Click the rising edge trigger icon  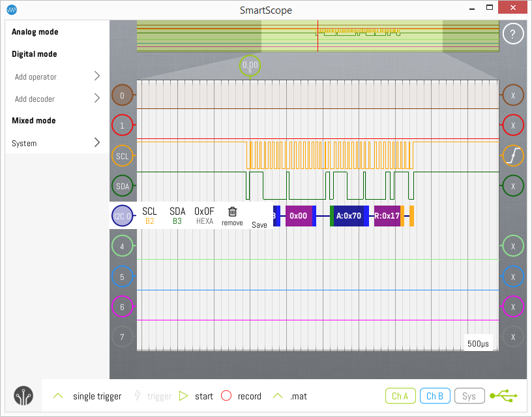point(513,155)
